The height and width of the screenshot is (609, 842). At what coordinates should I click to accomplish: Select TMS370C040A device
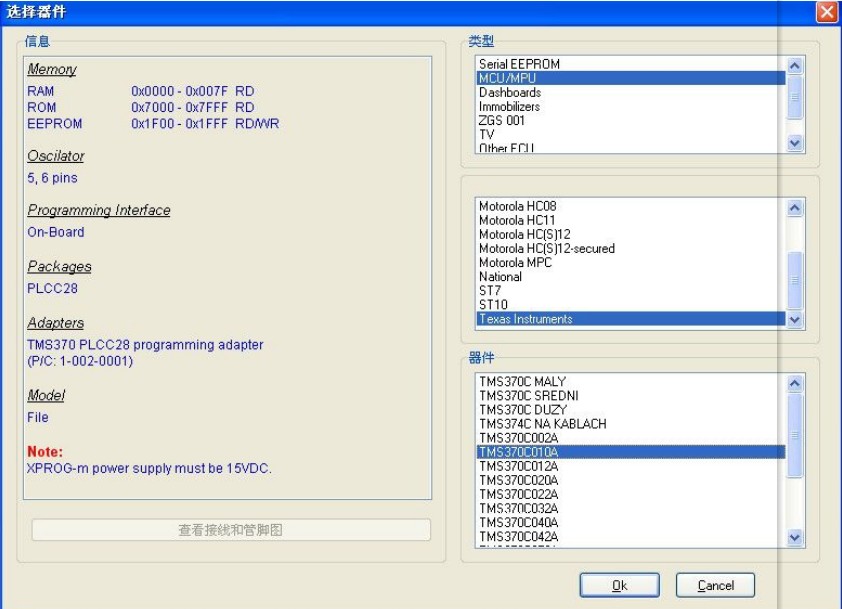pyautogui.click(x=630, y=522)
